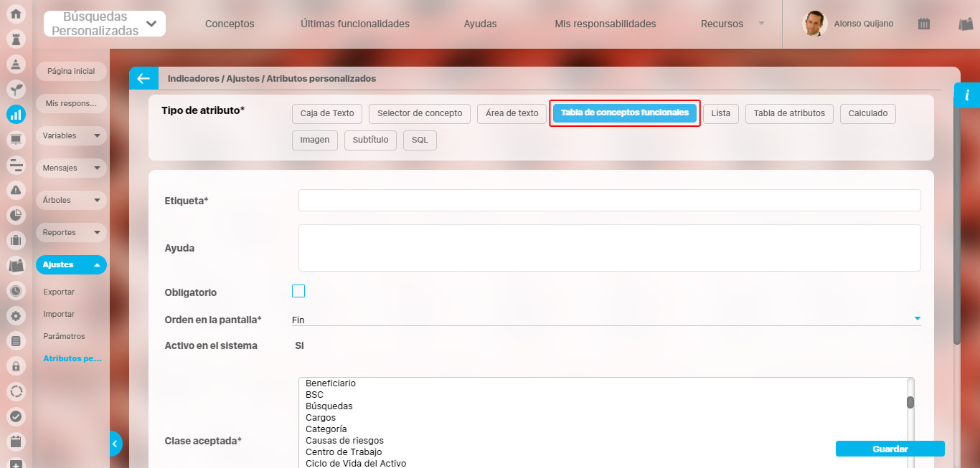The height and width of the screenshot is (468, 980).
Task: Select the Lista attribute type
Action: pyautogui.click(x=720, y=113)
